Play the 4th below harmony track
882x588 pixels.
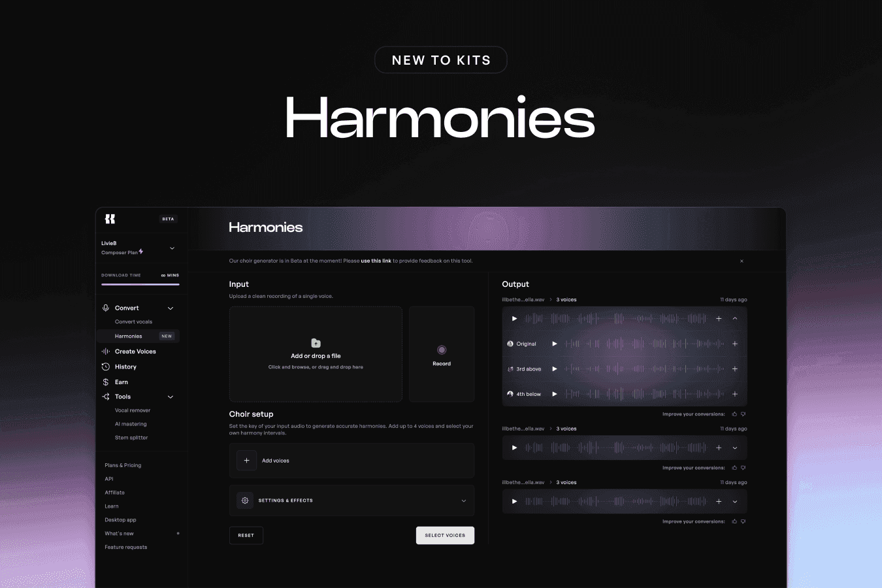(555, 394)
